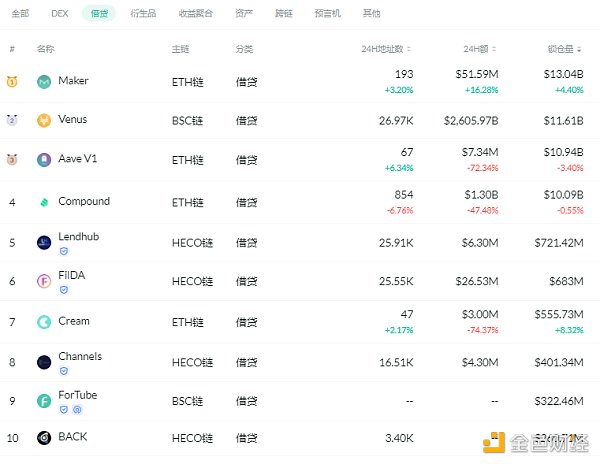Click Maker's $13.04B locked value

(563, 74)
